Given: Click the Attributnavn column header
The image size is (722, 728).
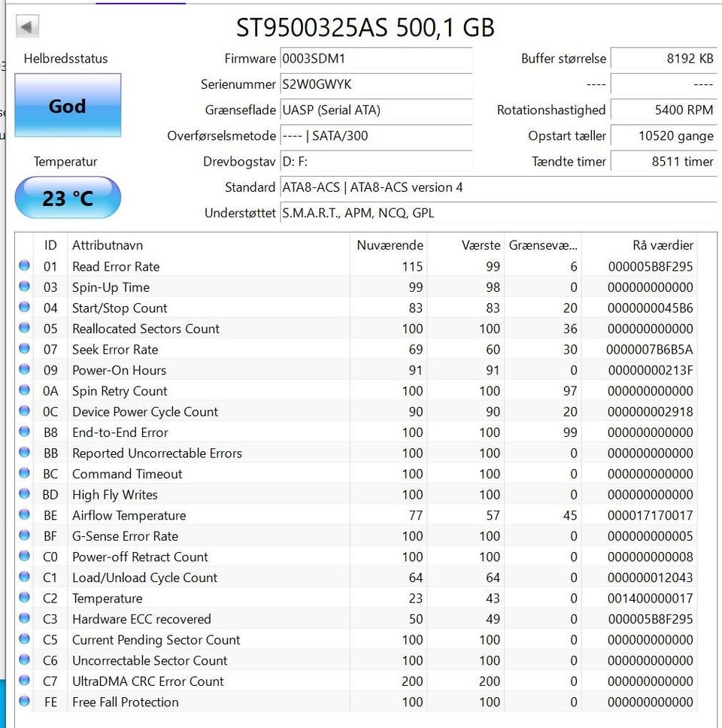Looking at the screenshot, I should pos(108,245).
